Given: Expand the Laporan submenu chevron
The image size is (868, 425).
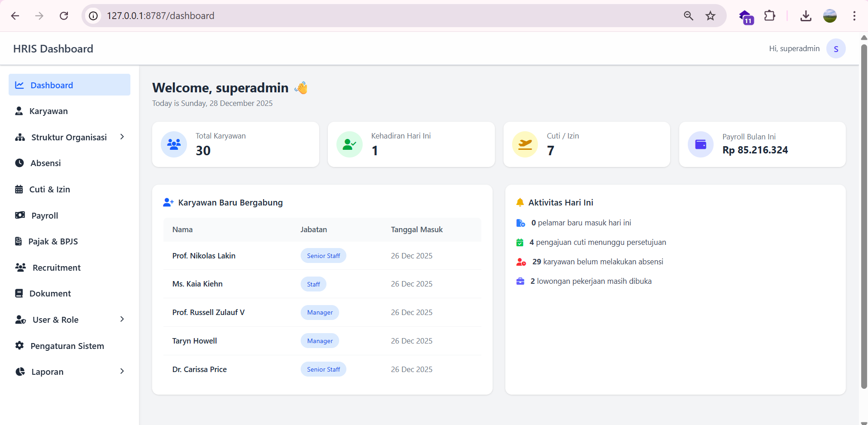Looking at the screenshot, I should click(122, 371).
